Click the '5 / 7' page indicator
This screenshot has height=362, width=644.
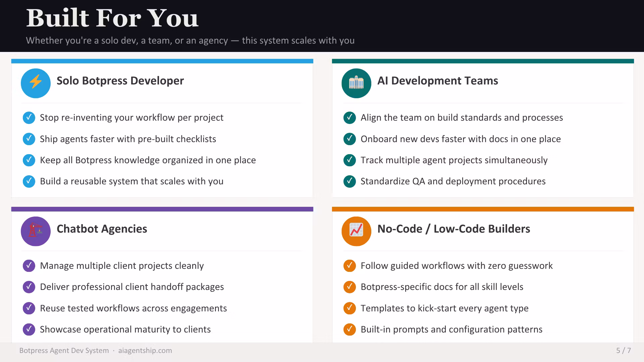click(x=624, y=351)
